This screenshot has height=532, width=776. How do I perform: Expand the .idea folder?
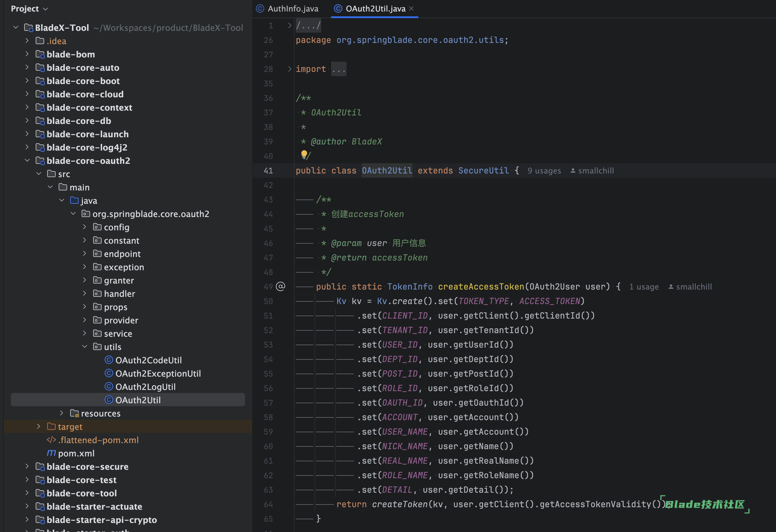tap(27, 41)
